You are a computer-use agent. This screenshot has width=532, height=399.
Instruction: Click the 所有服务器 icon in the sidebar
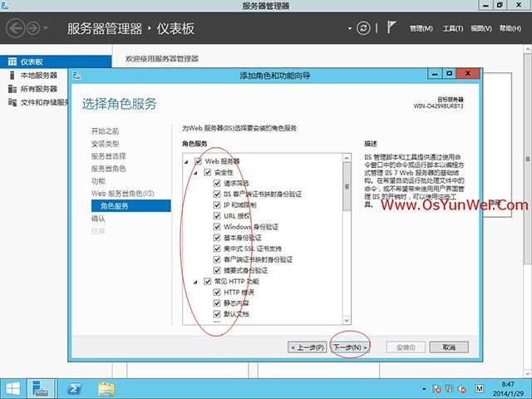pos(12,89)
